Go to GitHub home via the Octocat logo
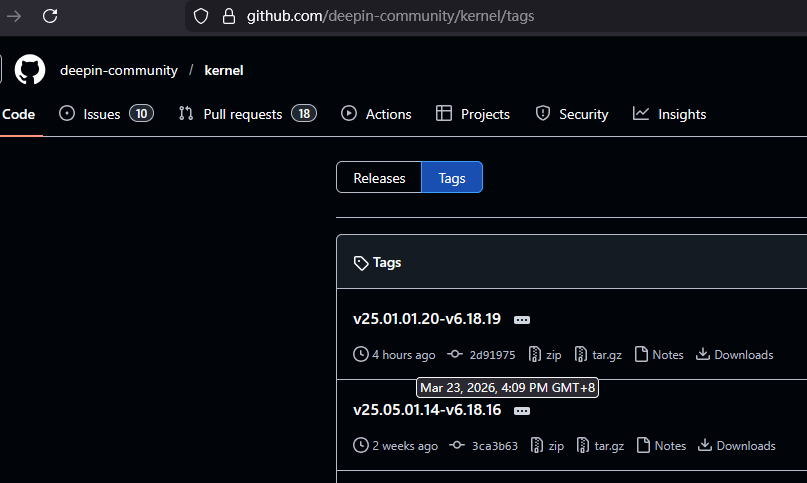 tap(30, 70)
